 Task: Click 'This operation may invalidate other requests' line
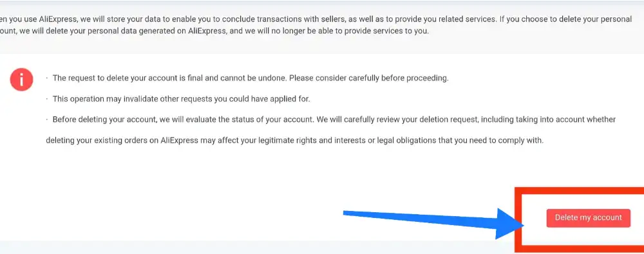coord(181,99)
